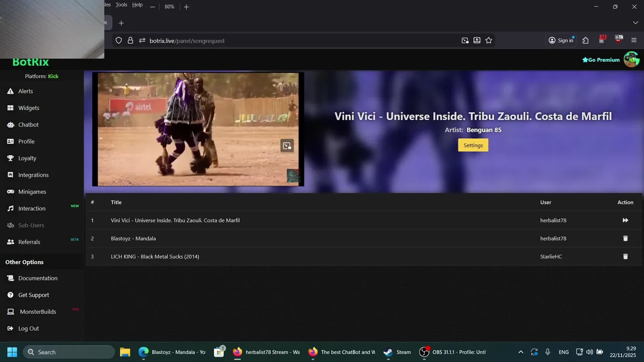Screen dimensions: 644x362
Task: Click the zoom out minus button
Action: point(152,7)
